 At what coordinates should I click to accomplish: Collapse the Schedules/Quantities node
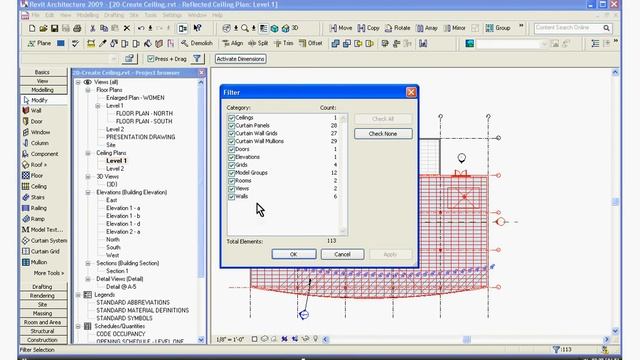[x=78, y=326]
